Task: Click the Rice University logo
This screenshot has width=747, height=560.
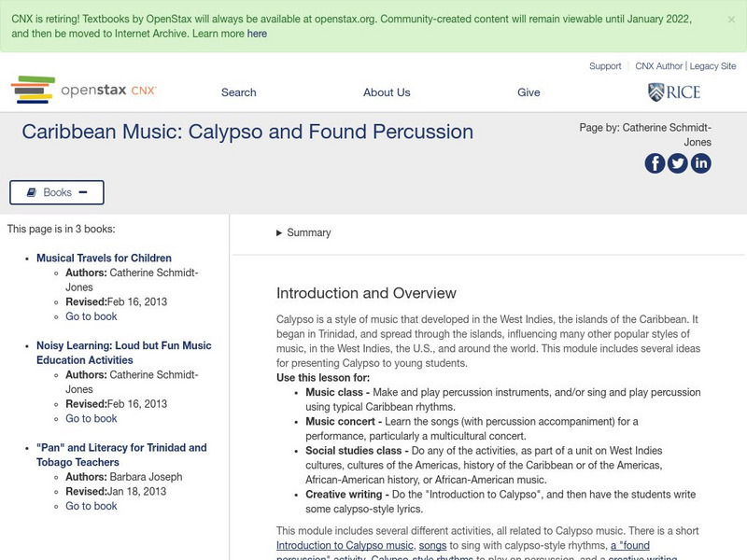Action: click(673, 91)
